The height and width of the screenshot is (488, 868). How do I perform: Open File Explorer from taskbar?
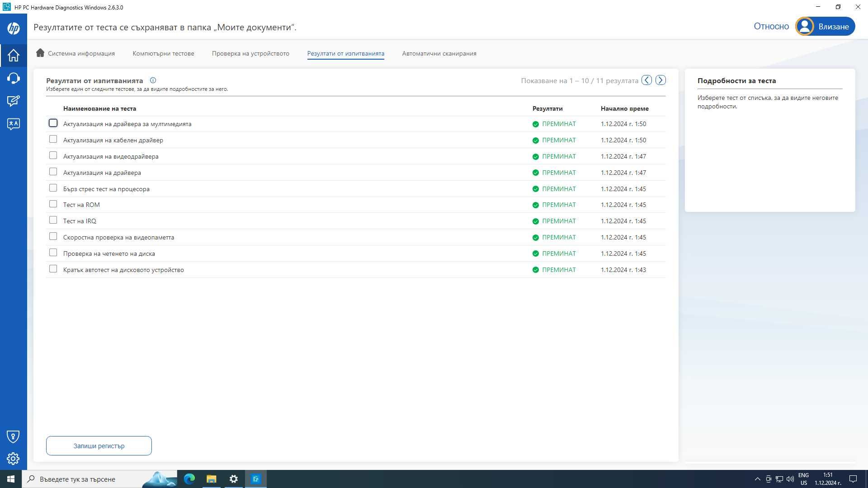211,479
